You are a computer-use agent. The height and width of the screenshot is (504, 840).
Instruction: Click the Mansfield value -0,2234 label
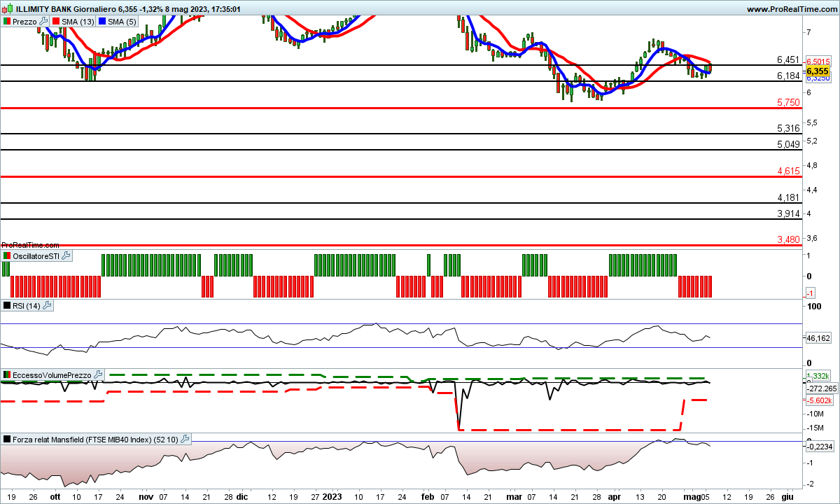(x=819, y=447)
